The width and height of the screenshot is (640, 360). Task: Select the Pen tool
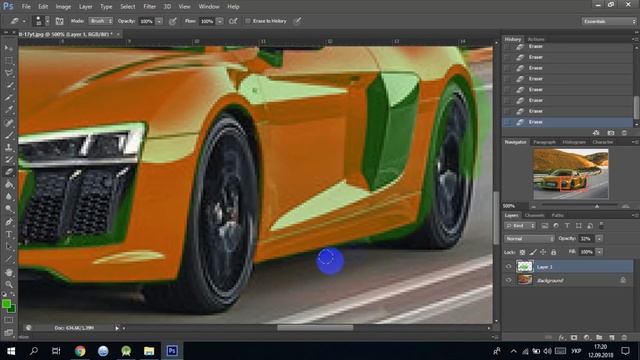pyautogui.click(x=9, y=222)
